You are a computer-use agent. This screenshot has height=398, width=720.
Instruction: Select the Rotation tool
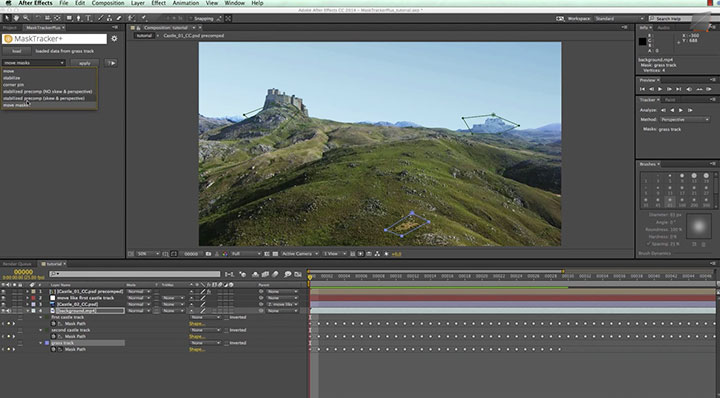pyautogui.click(x=38, y=18)
